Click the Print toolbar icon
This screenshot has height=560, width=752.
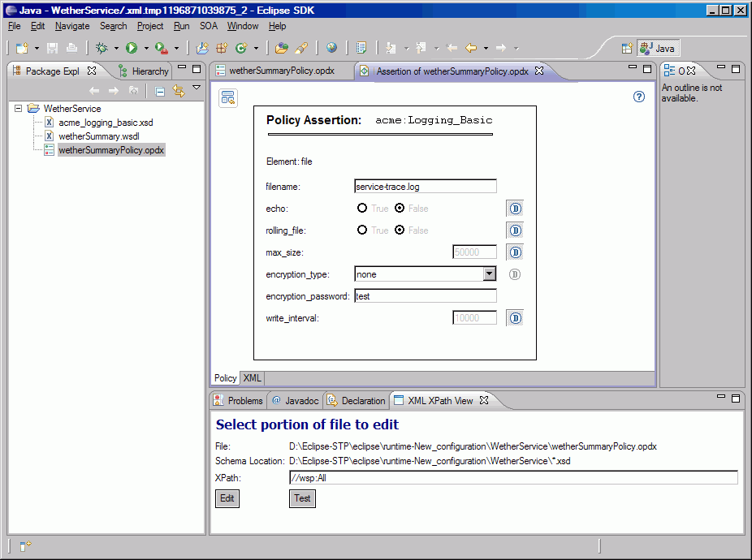[72, 48]
